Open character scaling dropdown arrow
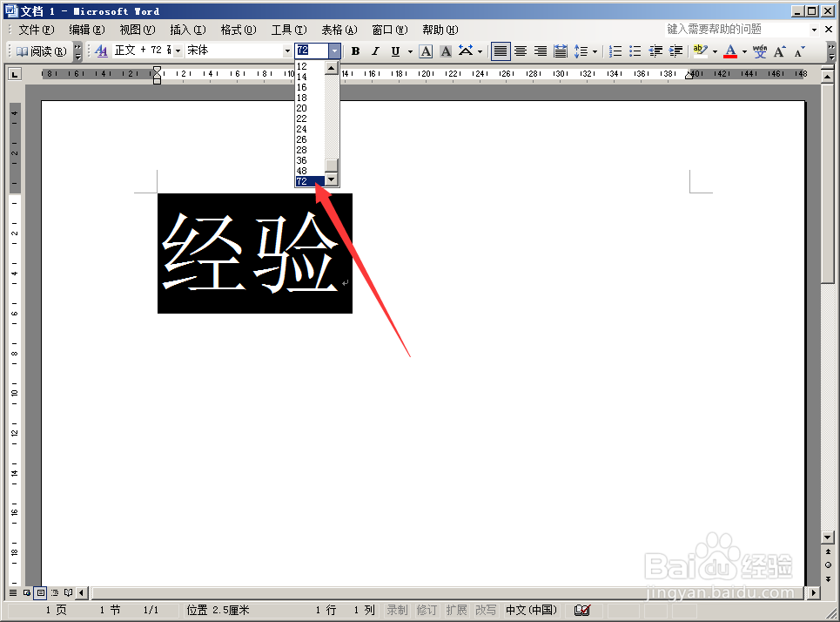The width and height of the screenshot is (840, 622). [x=480, y=51]
